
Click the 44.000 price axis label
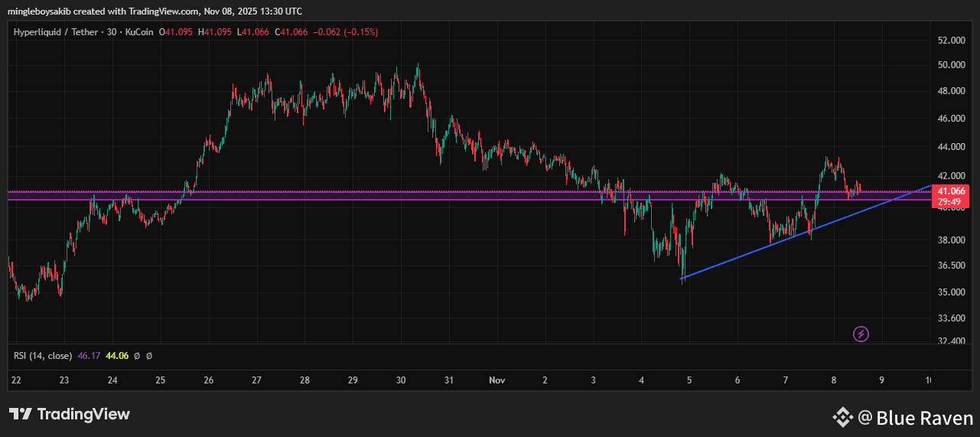952,147
